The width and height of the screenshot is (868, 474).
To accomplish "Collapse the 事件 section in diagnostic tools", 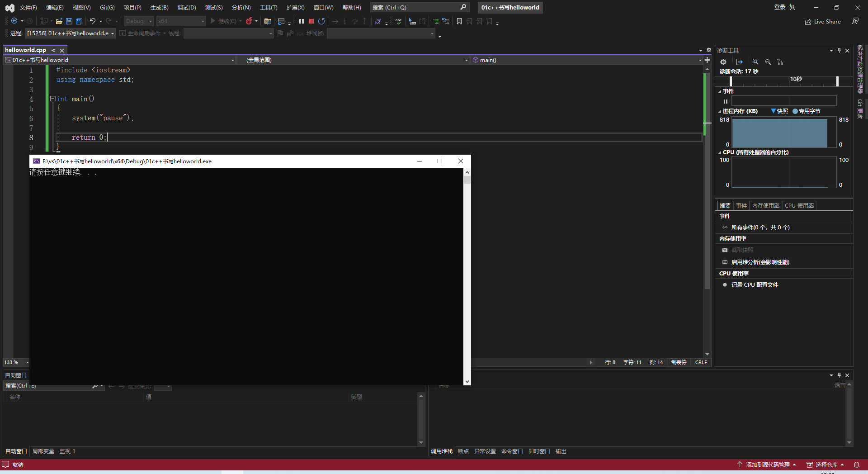I will pyautogui.click(x=720, y=91).
